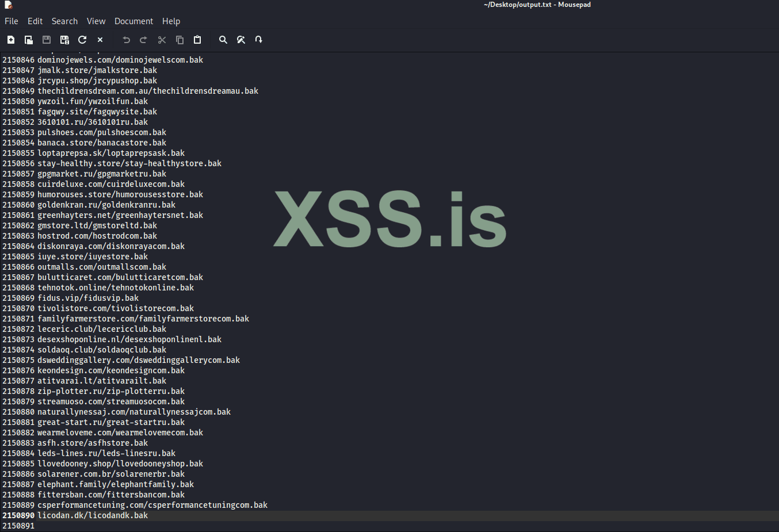
Task: Open the File menu
Action: tap(12, 21)
